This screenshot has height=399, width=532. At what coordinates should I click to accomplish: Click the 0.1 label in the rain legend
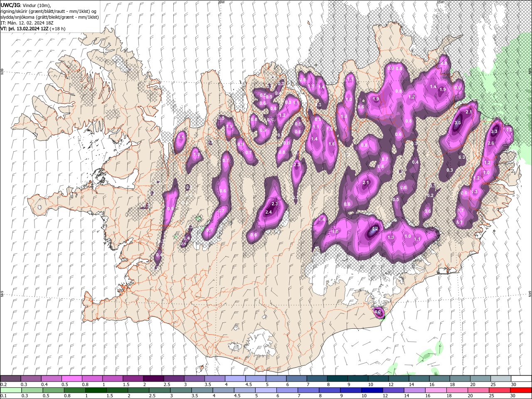[x=3, y=396]
